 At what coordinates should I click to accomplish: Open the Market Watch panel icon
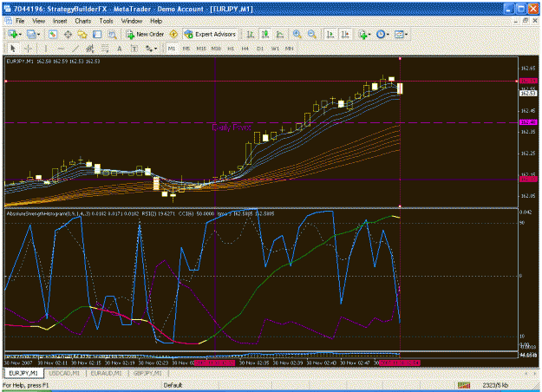[x=53, y=34]
